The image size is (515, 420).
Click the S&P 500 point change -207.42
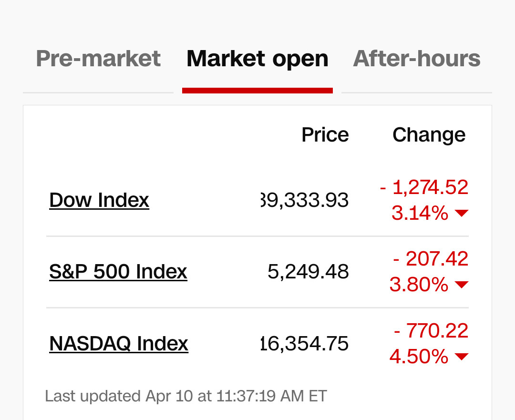(x=431, y=259)
